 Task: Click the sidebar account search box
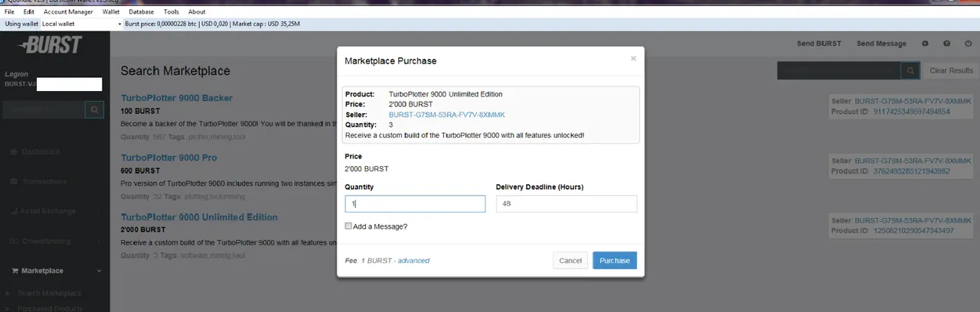43,110
